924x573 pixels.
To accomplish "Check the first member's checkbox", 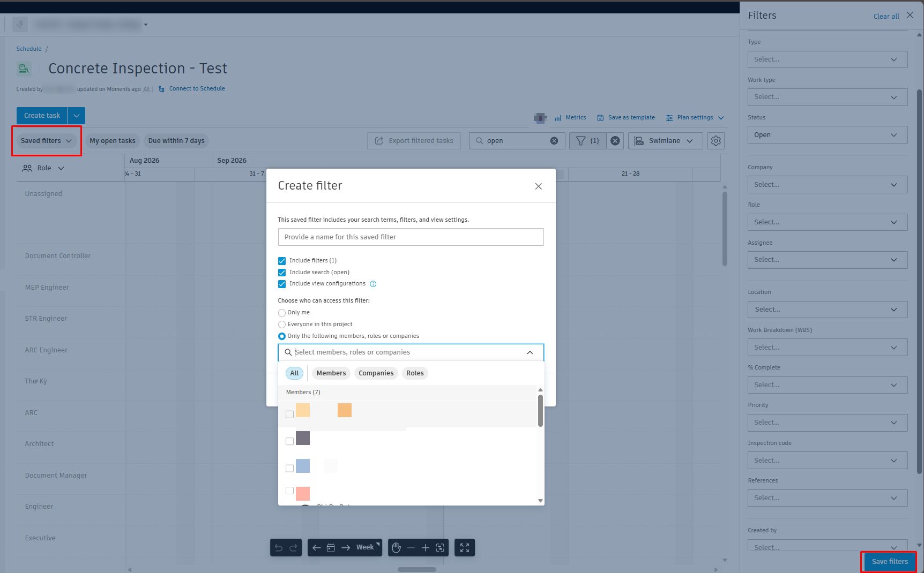I will tap(289, 414).
